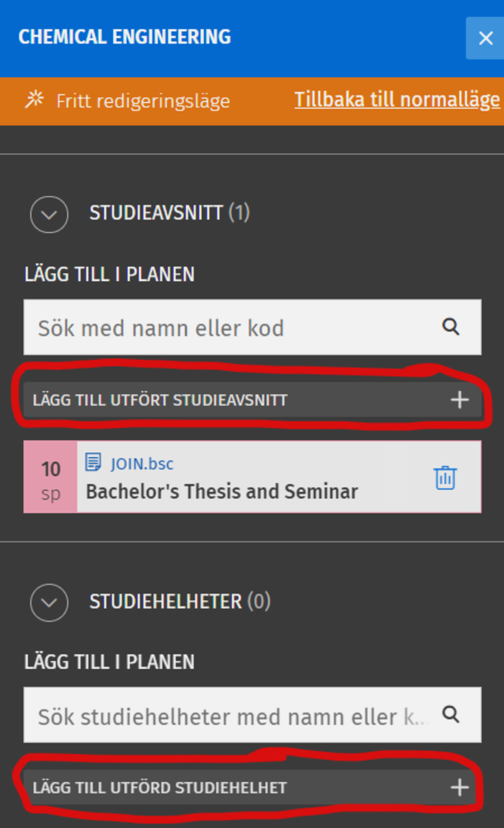Focus the Sök studiehelheter search field
This screenshot has width=504, height=828.
coord(229,715)
